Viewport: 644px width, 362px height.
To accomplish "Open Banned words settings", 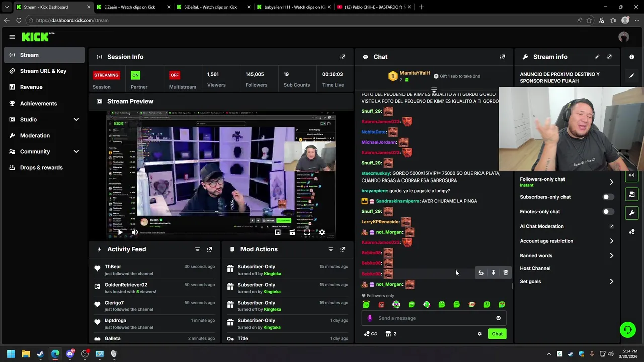I will point(567,255).
